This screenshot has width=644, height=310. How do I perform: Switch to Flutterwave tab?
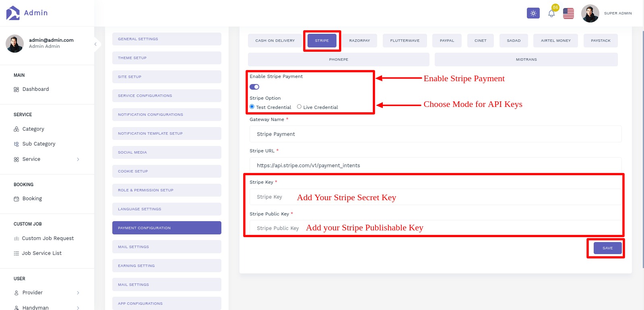coord(405,41)
